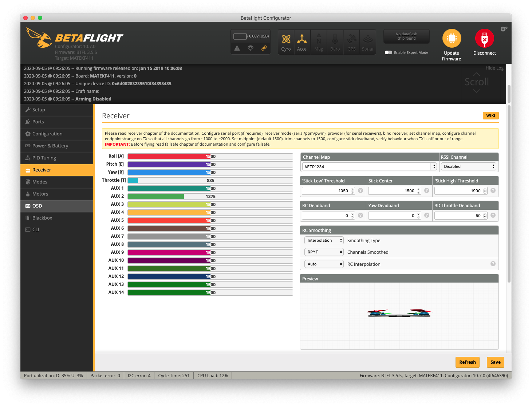Open the Channel Map dropdown
Screen dimensions: 532x406
(369, 166)
